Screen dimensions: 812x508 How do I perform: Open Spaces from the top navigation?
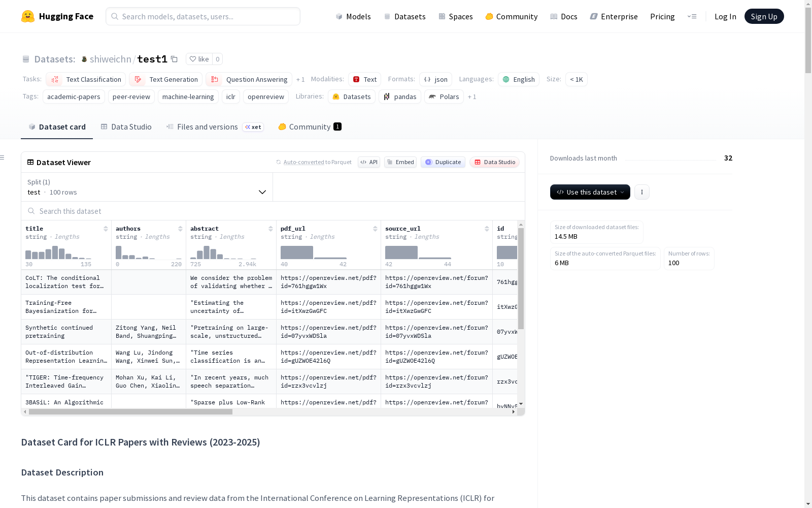(456, 16)
